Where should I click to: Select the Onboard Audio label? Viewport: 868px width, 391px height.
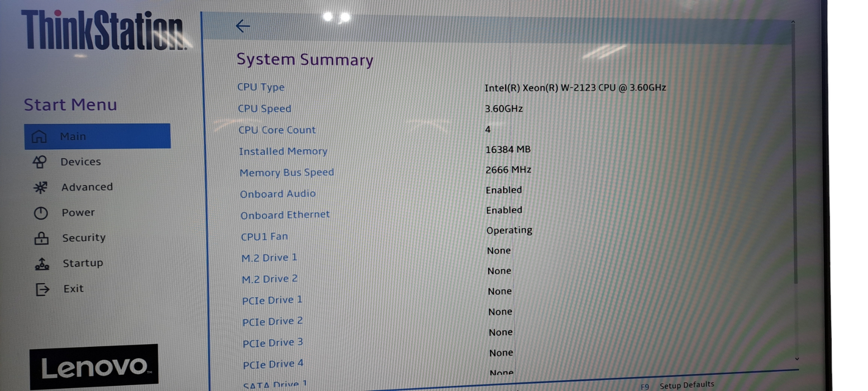[278, 194]
